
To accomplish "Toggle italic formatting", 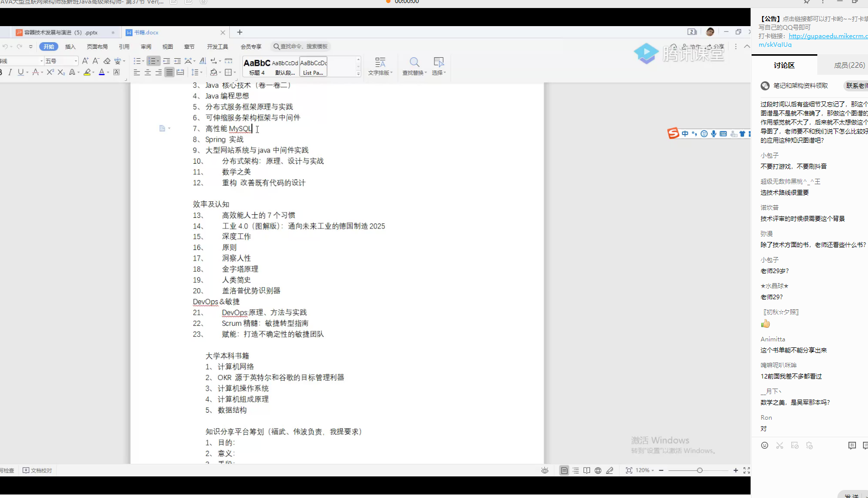I will pos(10,72).
